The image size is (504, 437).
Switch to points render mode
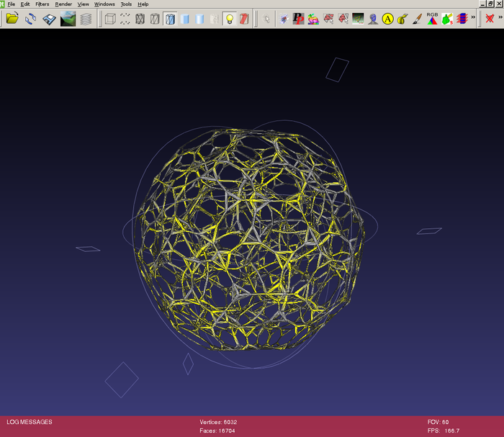(x=125, y=19)
